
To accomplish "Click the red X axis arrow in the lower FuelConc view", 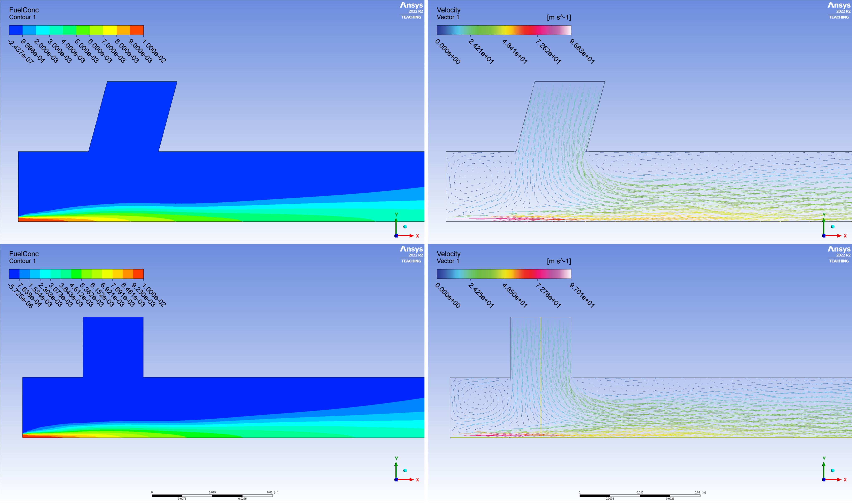I will tap(406, 480).
